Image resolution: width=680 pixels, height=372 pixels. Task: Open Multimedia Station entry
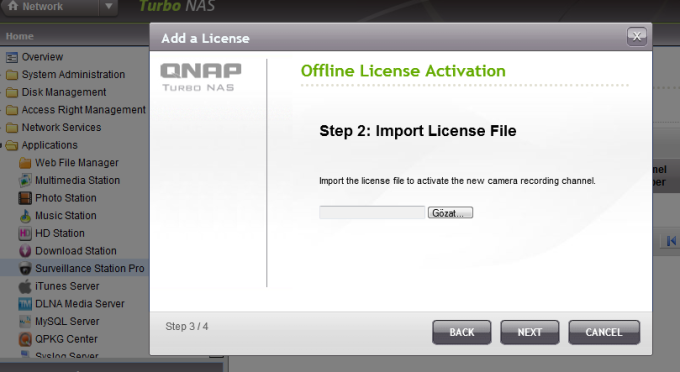[x=77, y=180]
